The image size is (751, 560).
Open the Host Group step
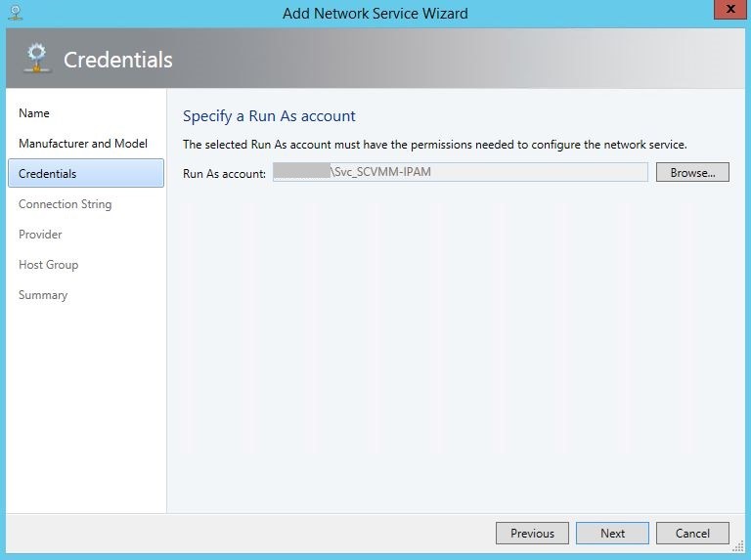tap(48, 265)
